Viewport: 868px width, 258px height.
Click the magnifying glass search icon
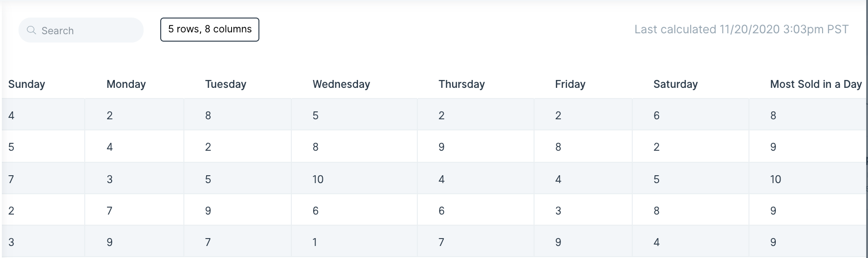[x=31, y=30]
